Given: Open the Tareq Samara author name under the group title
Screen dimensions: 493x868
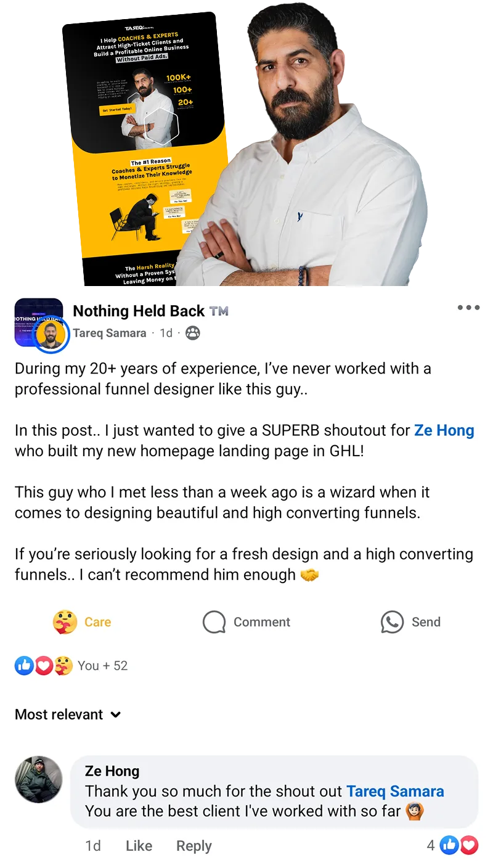Looking at the screenshot, I should 110,333.
